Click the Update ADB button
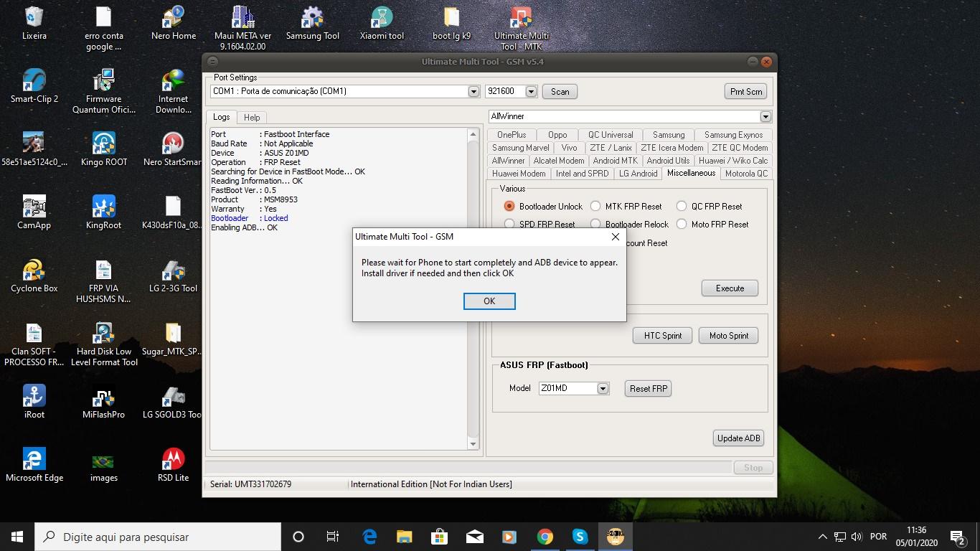 tap(739, 438)
